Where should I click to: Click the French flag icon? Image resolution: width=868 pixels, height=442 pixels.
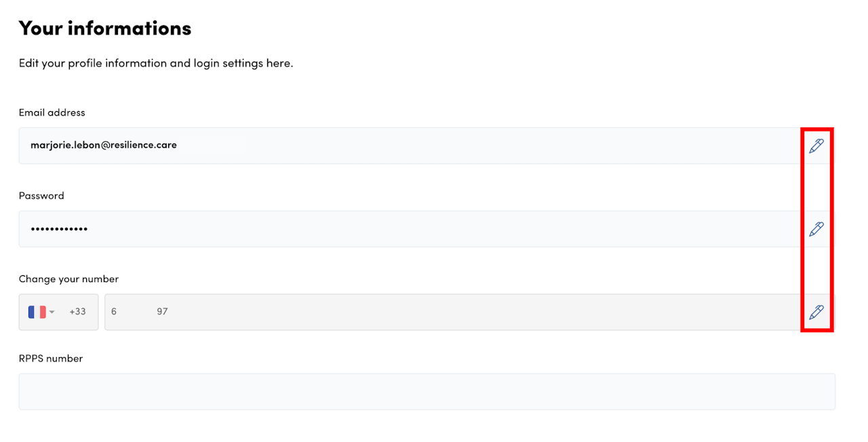click(x=37, y=312)
